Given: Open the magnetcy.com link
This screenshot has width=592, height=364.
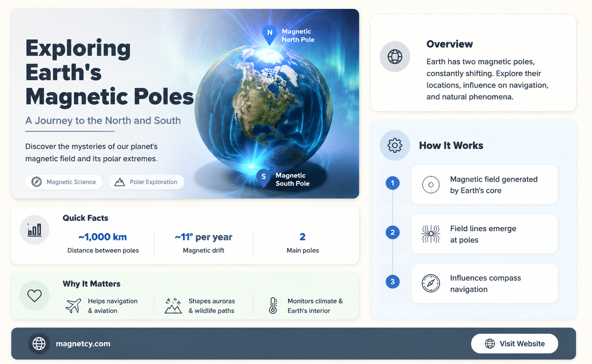Looking at the screenshot, I should tap(83, 344).
